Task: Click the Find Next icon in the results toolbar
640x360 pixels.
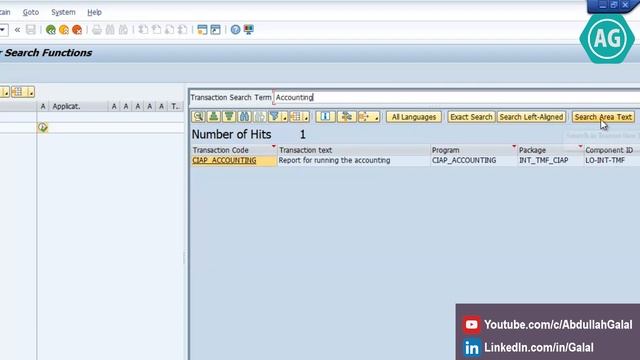Action: tap(260, 117)
